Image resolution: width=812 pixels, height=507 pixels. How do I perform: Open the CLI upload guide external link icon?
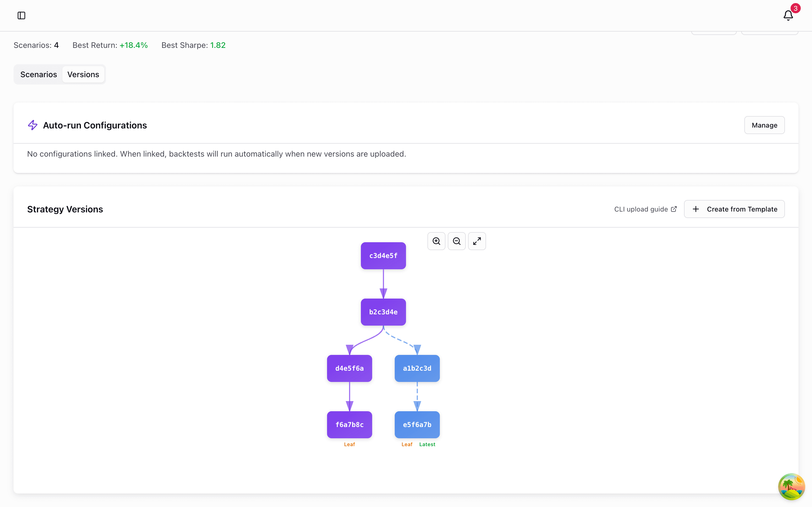pyautogui.click(x=674, y=209)
